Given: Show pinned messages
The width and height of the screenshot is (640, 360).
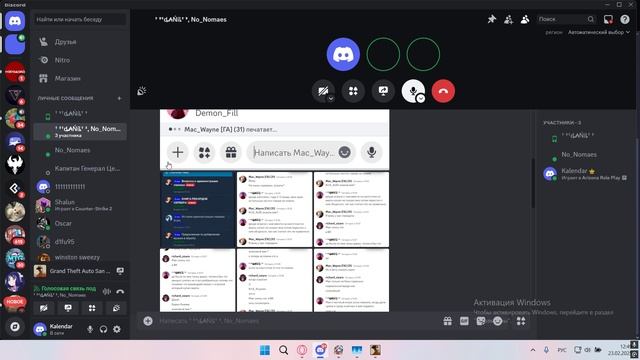Looking at the screenshot, I should pos(492,19).
